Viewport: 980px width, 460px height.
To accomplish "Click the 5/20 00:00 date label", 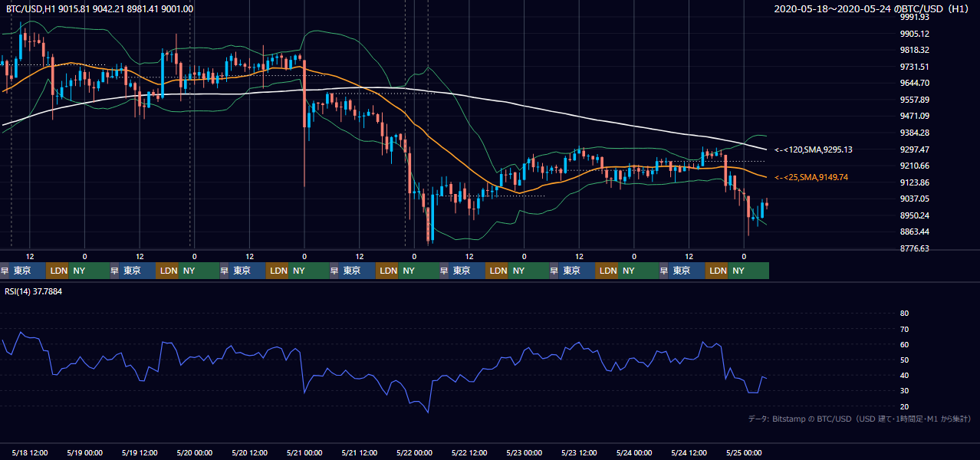I will (x=195, y=453).
